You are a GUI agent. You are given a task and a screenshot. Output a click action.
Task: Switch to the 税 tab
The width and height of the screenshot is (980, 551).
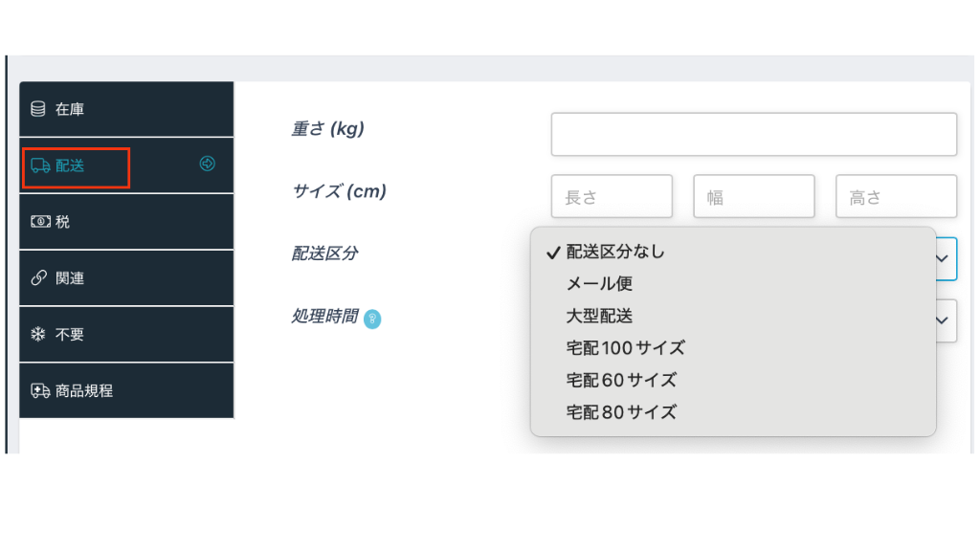126,221
